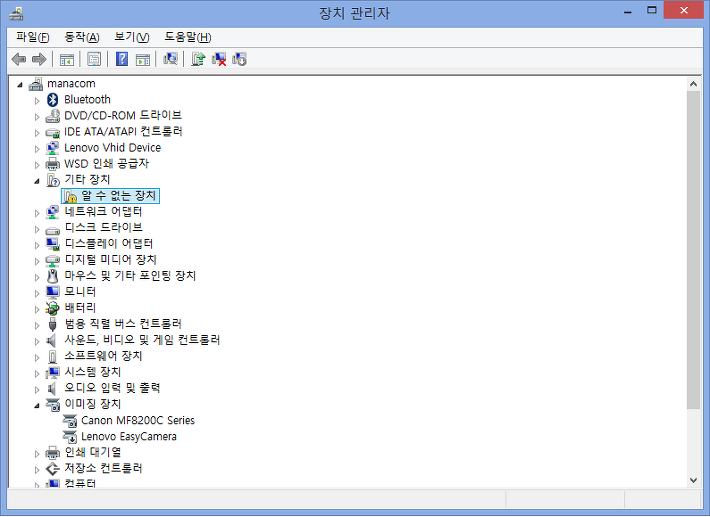
Task: Click the 알 수 없는 장치 warning icon
Action: (x=70, y=196)
